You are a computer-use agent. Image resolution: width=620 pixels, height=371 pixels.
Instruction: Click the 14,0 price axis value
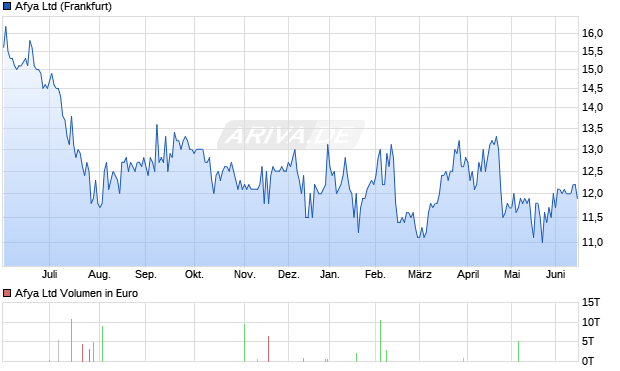[x=592, y=107]
